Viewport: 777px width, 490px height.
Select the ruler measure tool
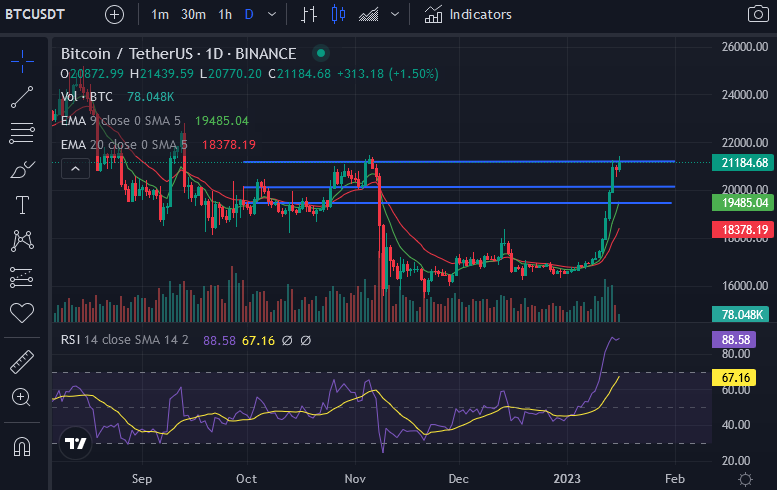[22, 361]
